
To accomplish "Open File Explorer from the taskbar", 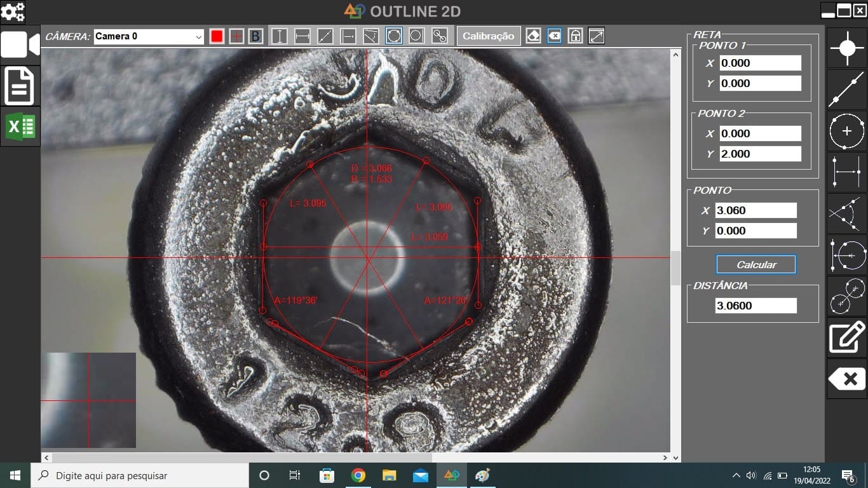I will click(x=390, y=475).
